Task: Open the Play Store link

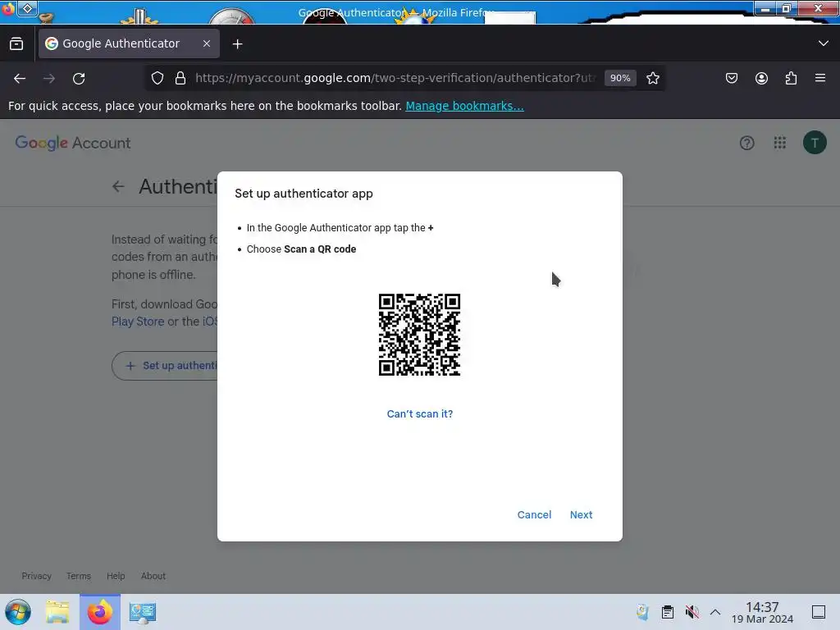Action: (138, 322)
